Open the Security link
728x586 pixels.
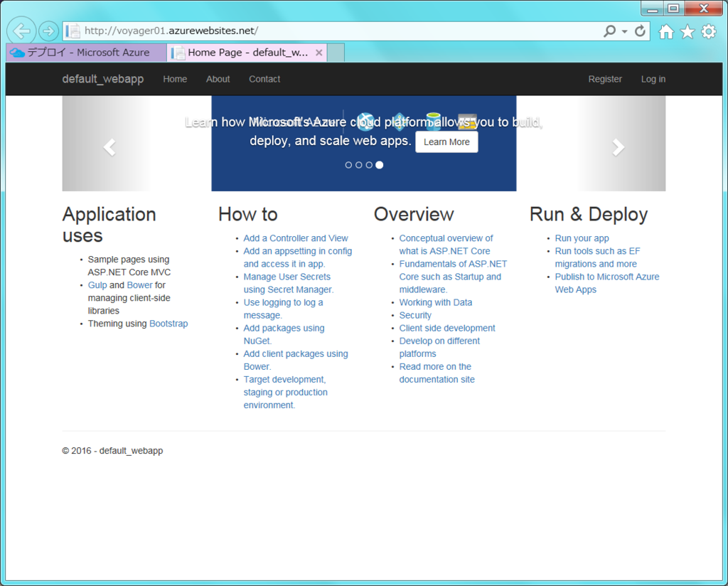[x=415, y=315]
